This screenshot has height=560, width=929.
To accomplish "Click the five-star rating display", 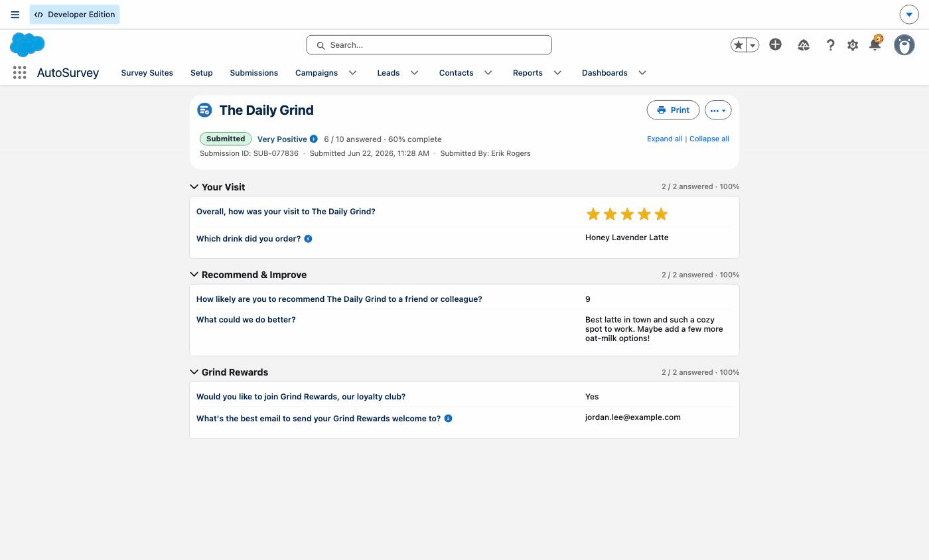I will (x=627, y=214).
